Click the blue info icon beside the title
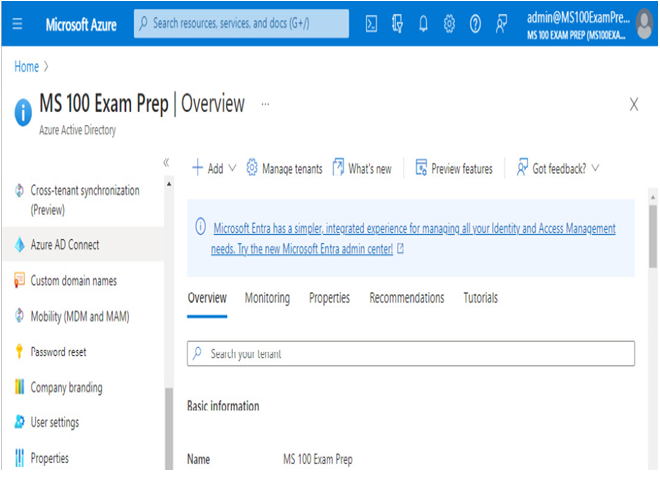This screenshot has height=490, width=660. (x=23, y=112)
